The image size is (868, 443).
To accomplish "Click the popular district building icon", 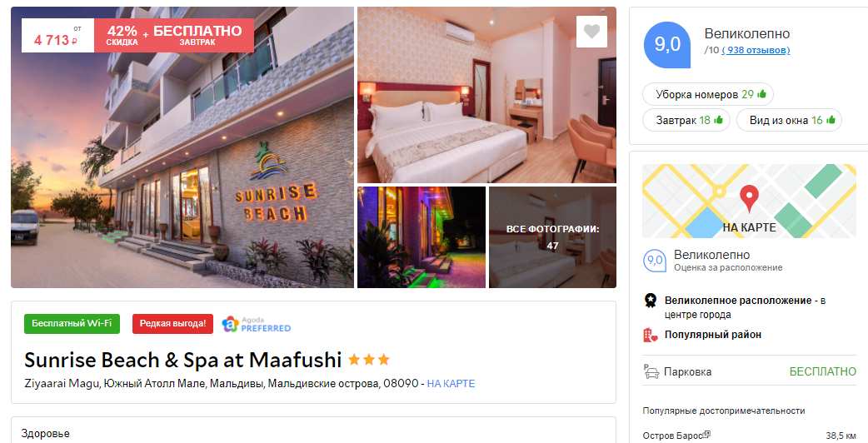I will tap(651, 335).
